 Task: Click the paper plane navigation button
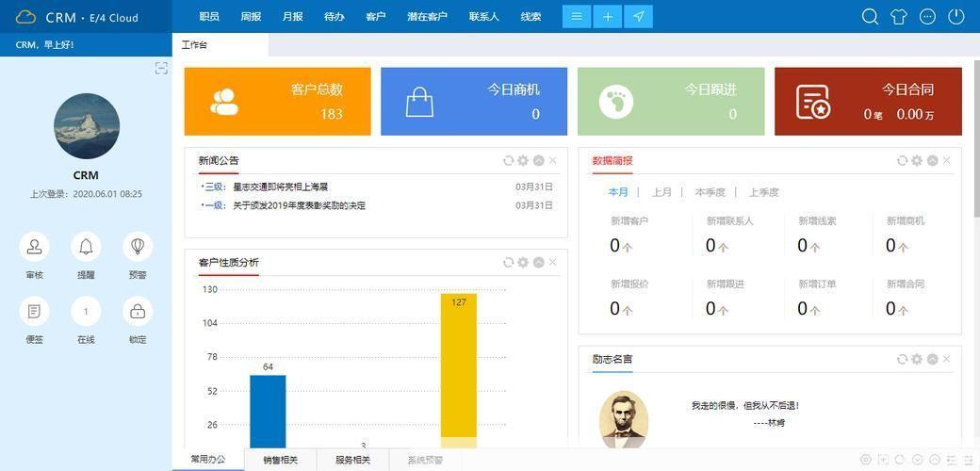(x=638, y=17)
